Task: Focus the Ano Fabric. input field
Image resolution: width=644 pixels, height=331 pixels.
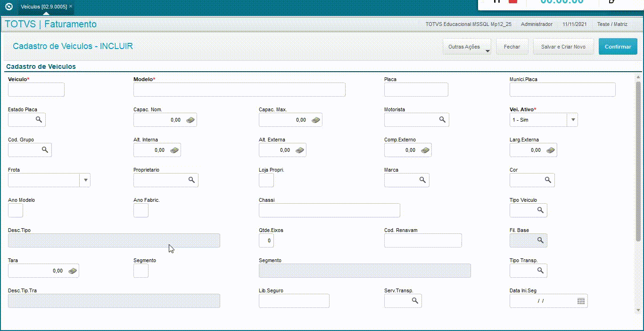Action: [141, 210]
